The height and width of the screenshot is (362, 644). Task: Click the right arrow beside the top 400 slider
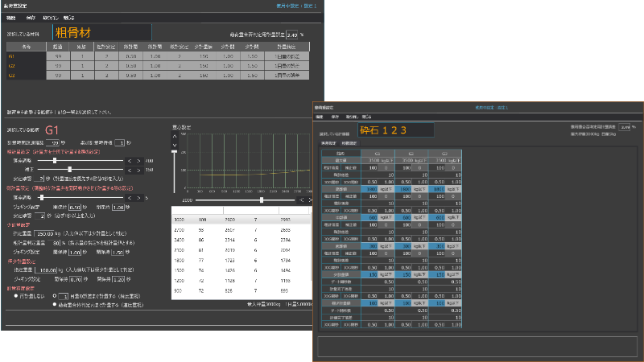(139, 161)
